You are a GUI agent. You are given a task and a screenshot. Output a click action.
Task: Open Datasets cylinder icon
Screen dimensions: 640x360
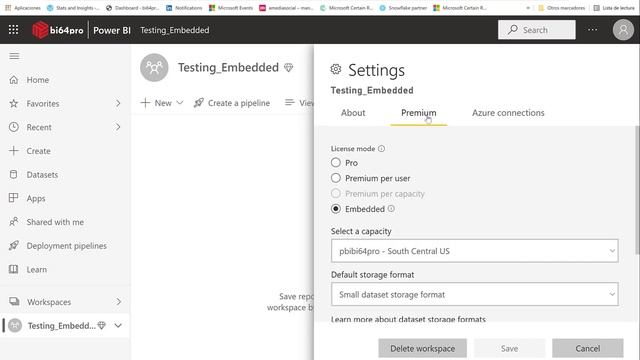click(x=14, y=174)
